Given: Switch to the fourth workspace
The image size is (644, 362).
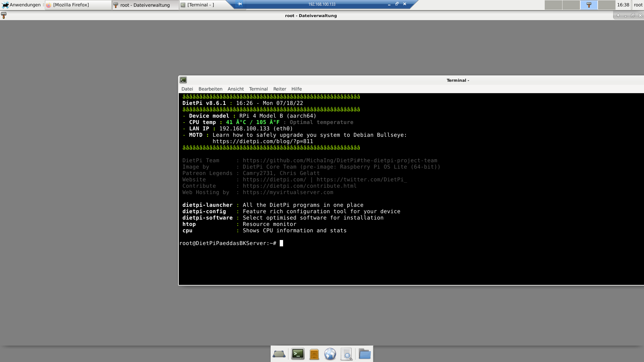Looking at the screenshot, I should point(606,5).
